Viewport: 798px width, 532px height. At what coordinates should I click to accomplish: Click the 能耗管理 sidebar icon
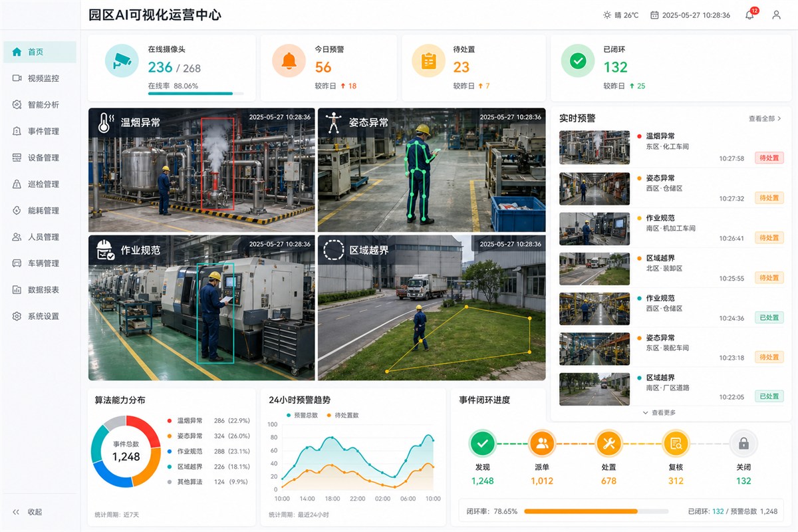click(17, 210)
